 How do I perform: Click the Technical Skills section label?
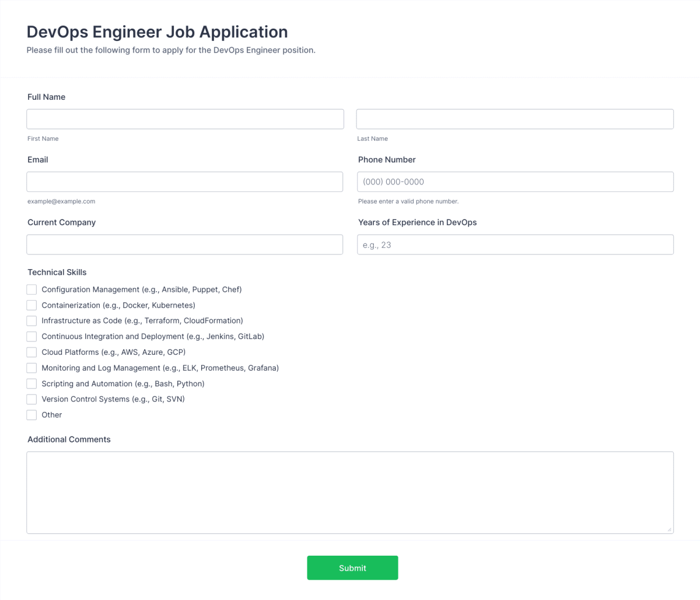pos(57,272)
